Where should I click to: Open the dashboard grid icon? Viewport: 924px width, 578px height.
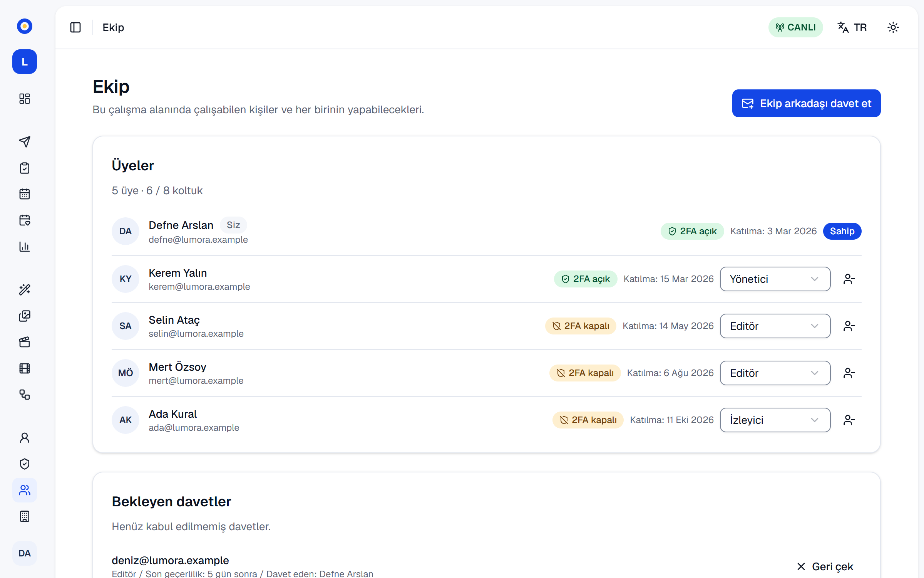[25, 99]
